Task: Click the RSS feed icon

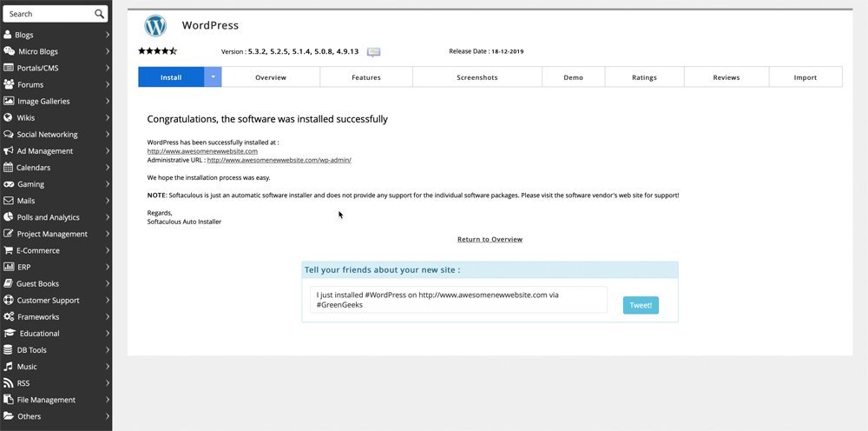Action: tap(8, 383)
